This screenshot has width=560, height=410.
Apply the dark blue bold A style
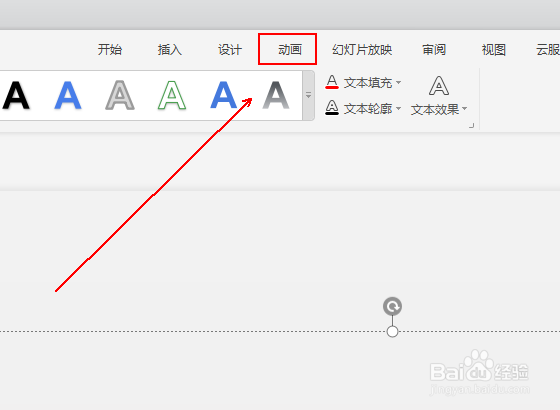click(224, 95)
